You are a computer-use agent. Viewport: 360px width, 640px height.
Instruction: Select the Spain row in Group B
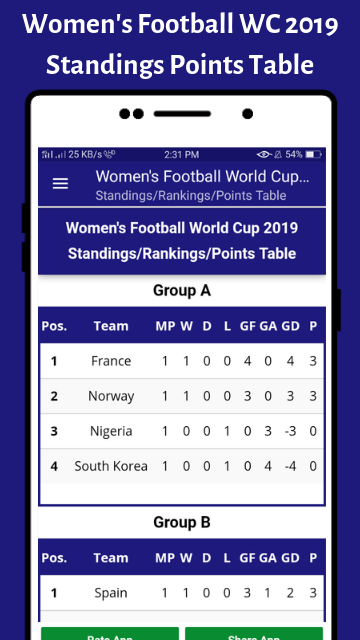pyautogui.click(x=182, y=593)
